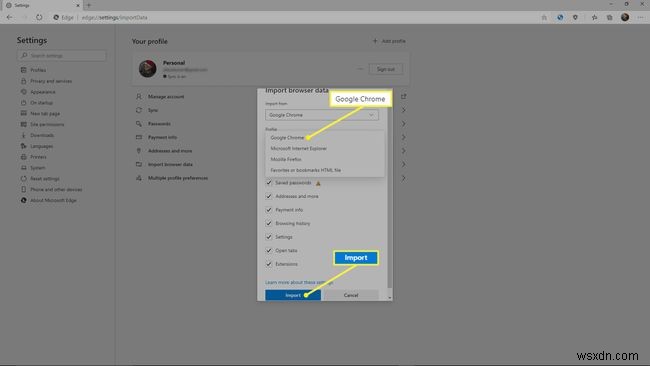Click the Cancel button
The image size is (650, 366).
(x=351, y=295)
